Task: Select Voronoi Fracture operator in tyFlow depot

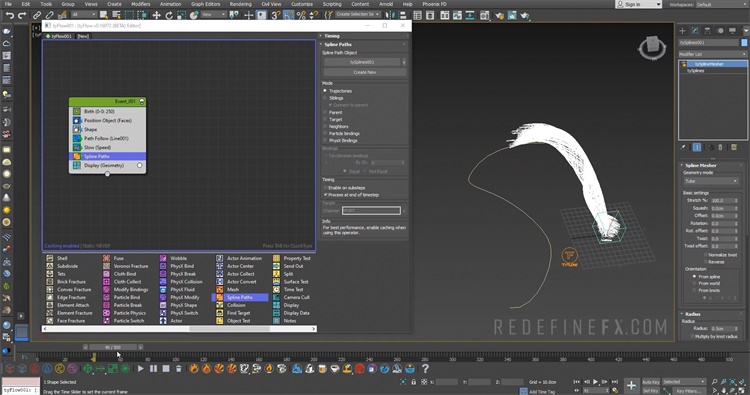Action: (x=126, y=266)
